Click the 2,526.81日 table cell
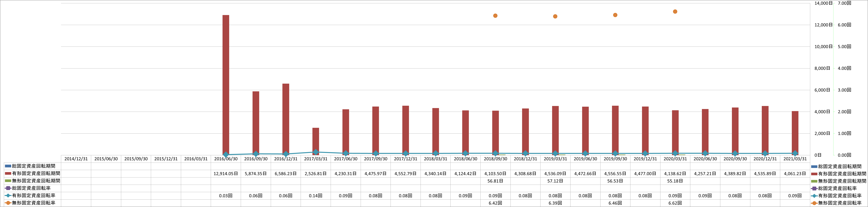Image resolution: width=868 pixels, height=207 pixels. [316, 174]
